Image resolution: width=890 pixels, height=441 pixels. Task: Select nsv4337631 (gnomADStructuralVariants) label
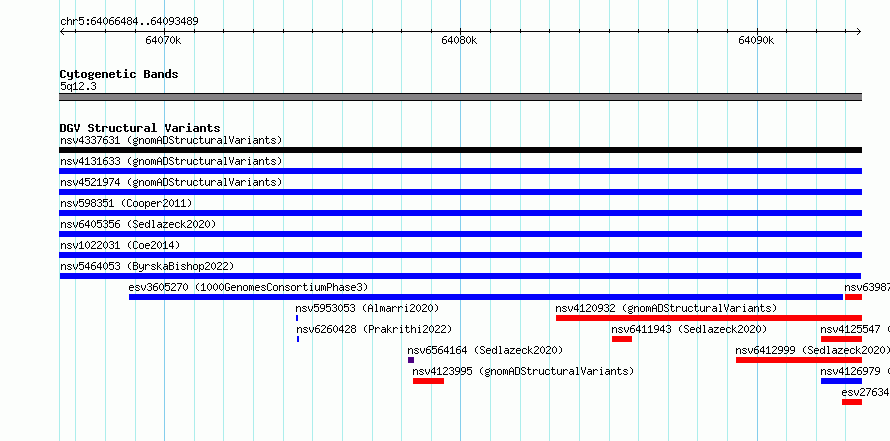coord(171,140)
